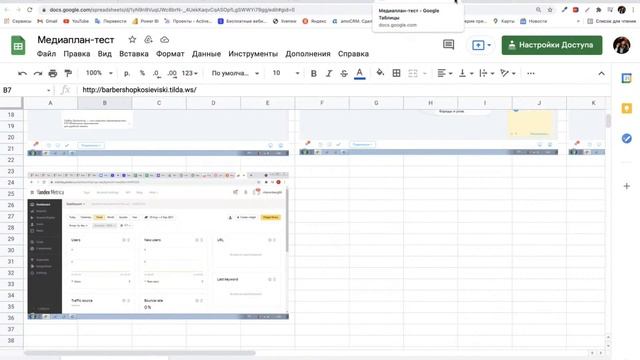Add side panel add-on plus
This screenshot has height=360, width=640.
coord(627,186)
